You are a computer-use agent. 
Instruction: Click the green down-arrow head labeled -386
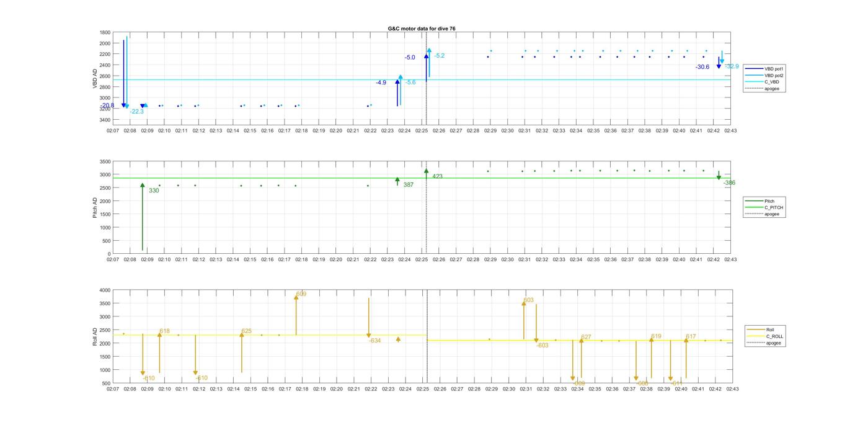coord(719,177)
